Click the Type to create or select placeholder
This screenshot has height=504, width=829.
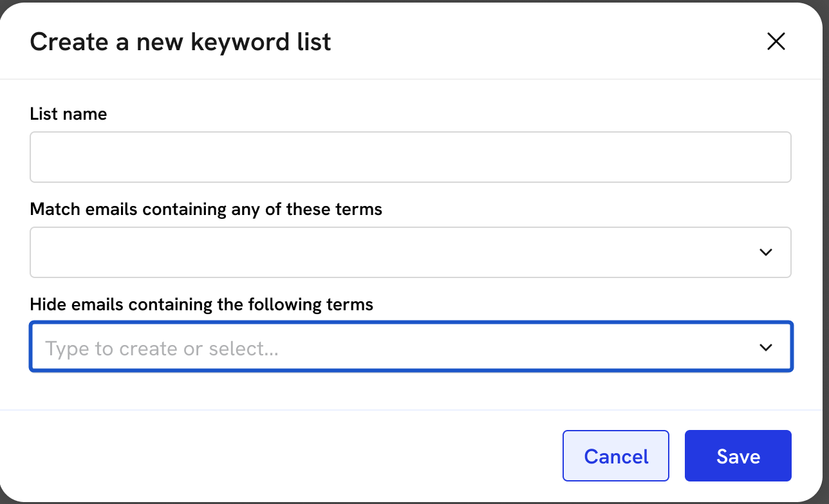[162, 348]
